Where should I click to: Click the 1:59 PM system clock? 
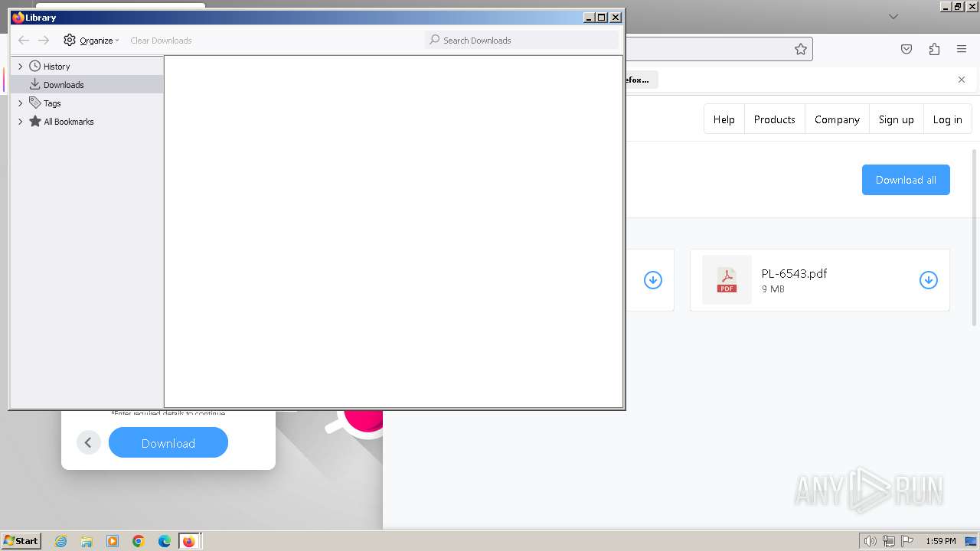coord(941,541)
